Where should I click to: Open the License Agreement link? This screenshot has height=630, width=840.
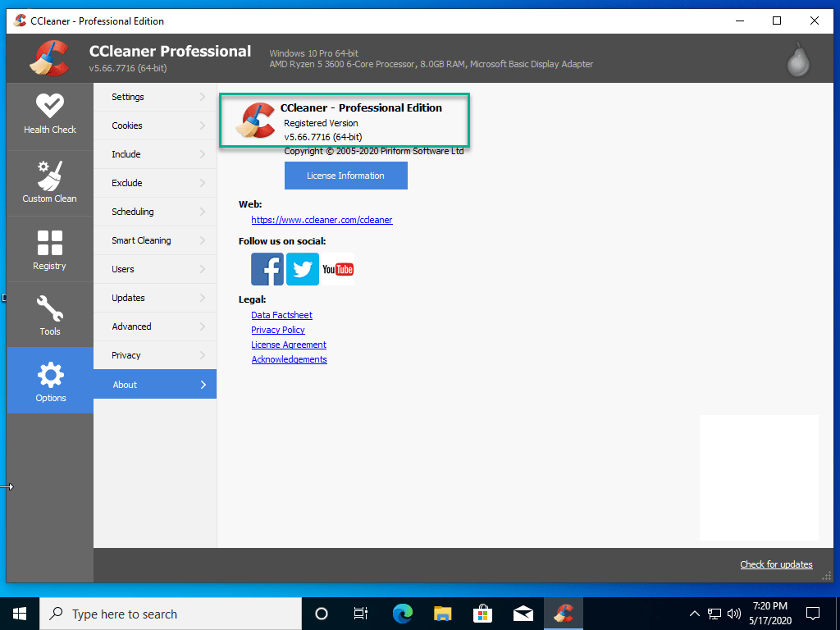pyautogui.click(x=288, y=345)
